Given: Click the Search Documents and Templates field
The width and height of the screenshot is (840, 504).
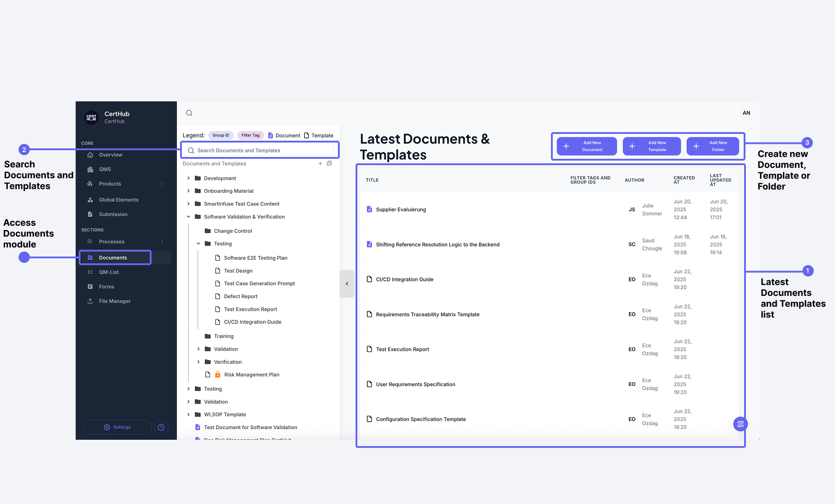Looking at the screenshot, I should (x=259, y=150).
